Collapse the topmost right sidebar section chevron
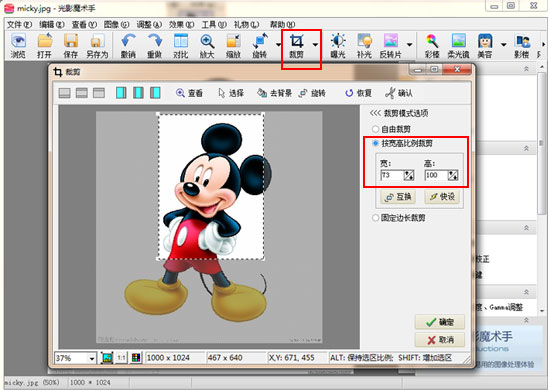The width and height of the screenshot is (548, 390). point(526,69)
